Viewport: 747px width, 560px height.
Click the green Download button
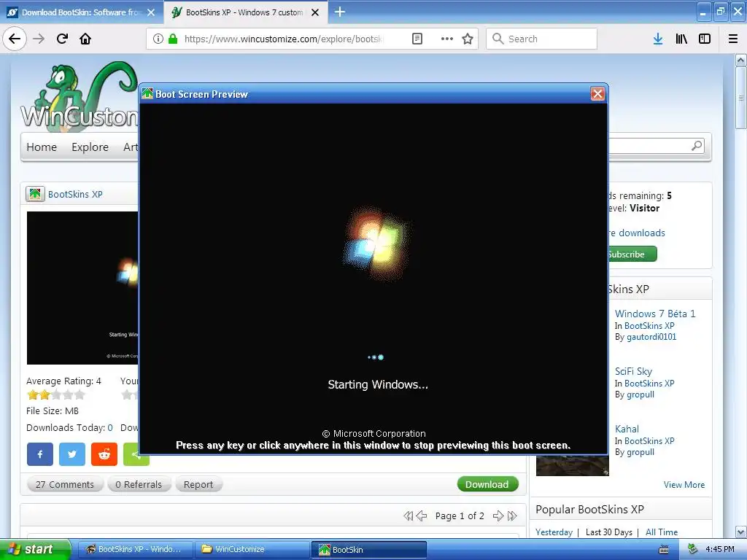tap(487, 484)
